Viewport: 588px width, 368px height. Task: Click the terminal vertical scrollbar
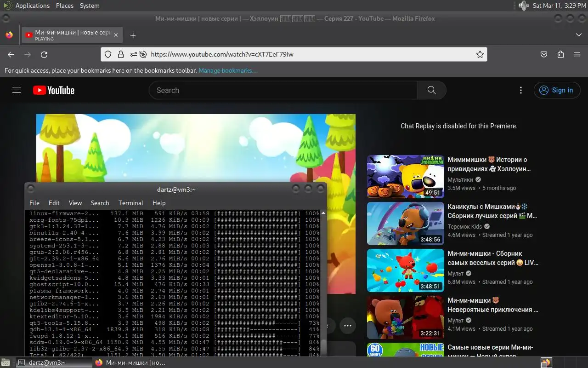[x=323, y=283]
